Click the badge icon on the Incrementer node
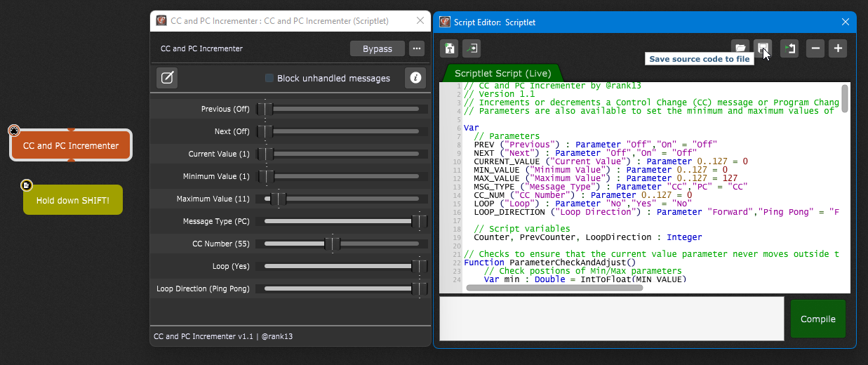Screen dimensions: 868x365 click(x=13, y=130)
